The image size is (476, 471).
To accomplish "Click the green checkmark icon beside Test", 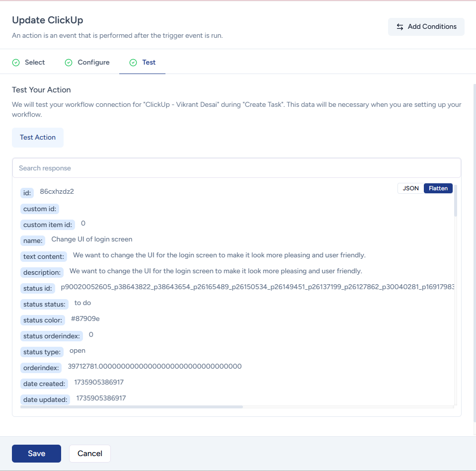I will tap(133, 63).
